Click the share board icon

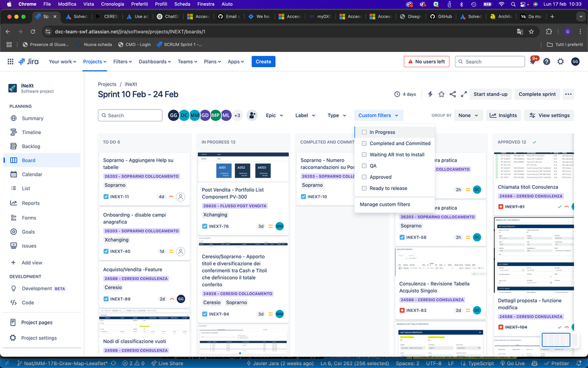(452, 94)
